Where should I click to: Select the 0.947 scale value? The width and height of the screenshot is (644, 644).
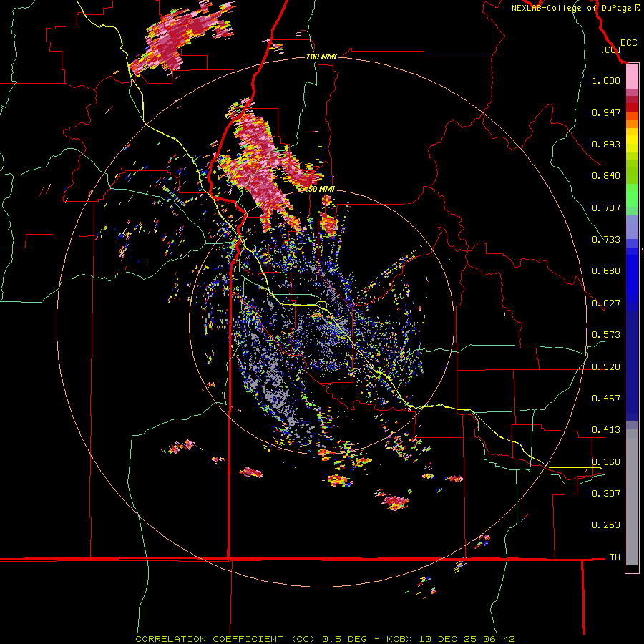click(x=606, y=112)
